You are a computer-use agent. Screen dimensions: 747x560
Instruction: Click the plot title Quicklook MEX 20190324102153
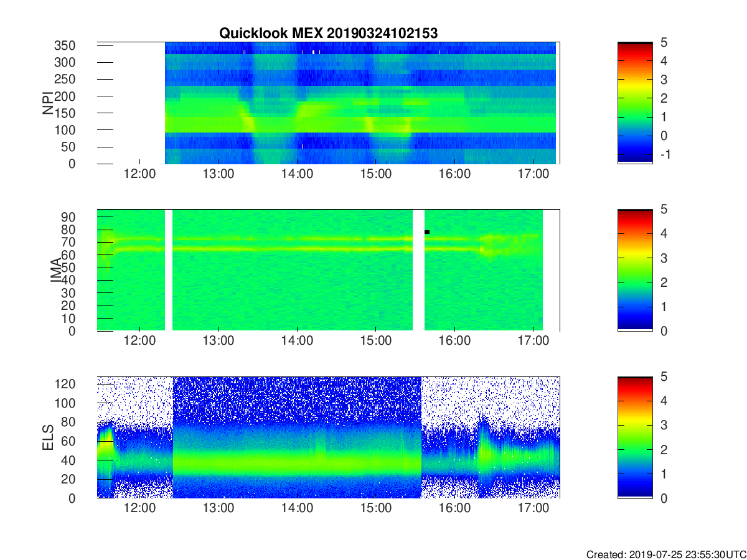coord(328,34)
